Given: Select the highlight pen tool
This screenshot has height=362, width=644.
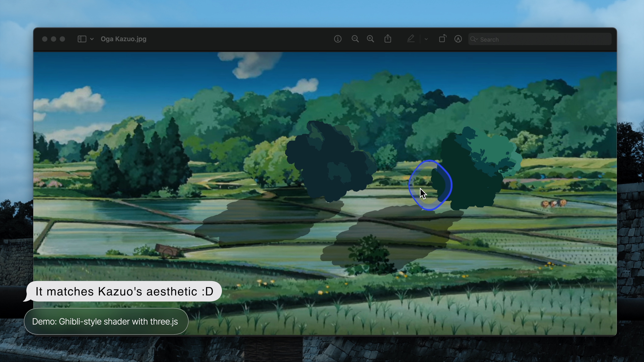Looking at the screenshot, I should click(411, 39).
